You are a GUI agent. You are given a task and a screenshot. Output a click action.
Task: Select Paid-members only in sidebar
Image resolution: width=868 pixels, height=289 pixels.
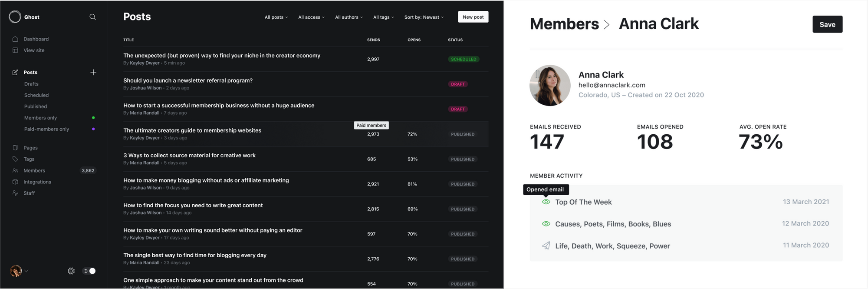point(46,129)
